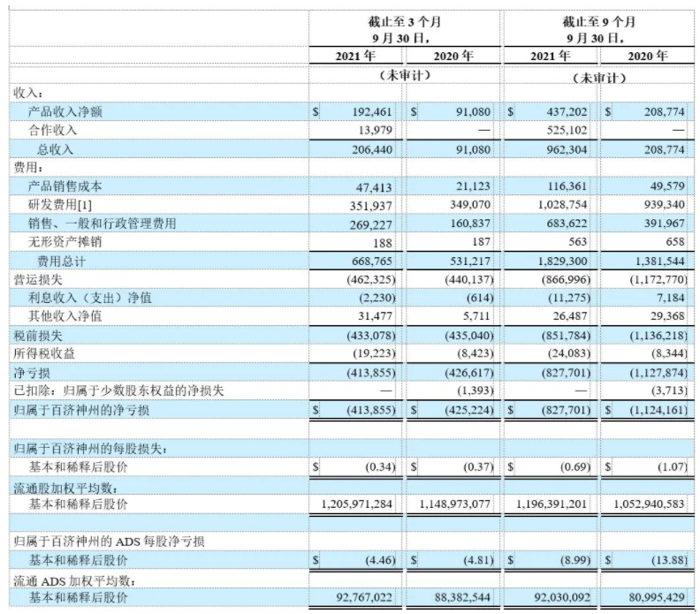The width and height of the screenshot is (700, 614).
Task: Select the 归属于百济神州的净亏损 label
Action: pyautogui.click(x=81, y=410)
